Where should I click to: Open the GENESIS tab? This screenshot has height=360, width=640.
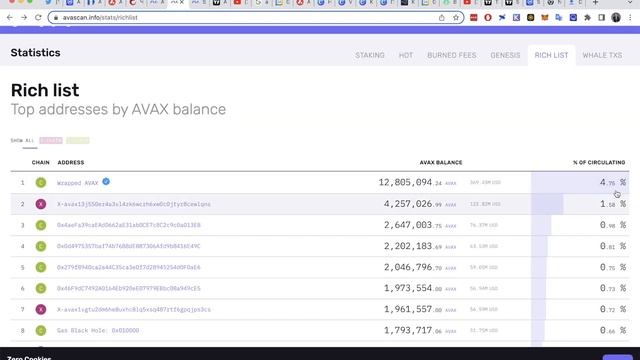(x=505, y=55)
